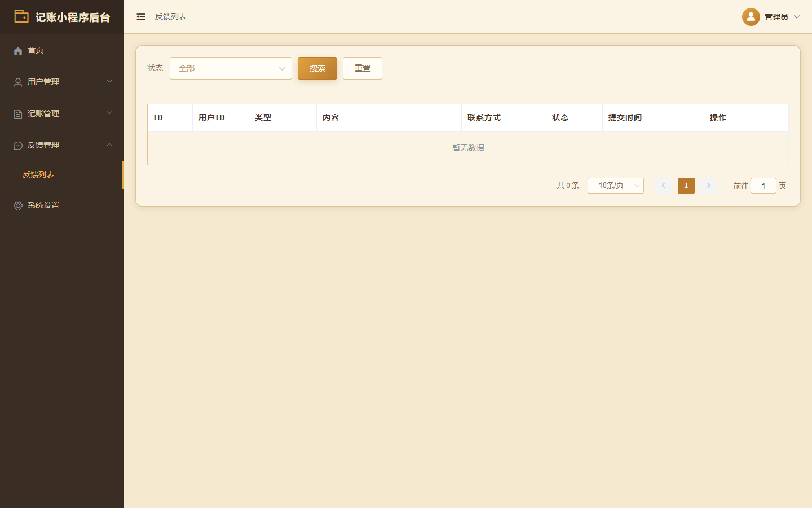Click the 暂无数据 empty text
This screenshot has height=508, width=812.
click(x=468, y=148)
